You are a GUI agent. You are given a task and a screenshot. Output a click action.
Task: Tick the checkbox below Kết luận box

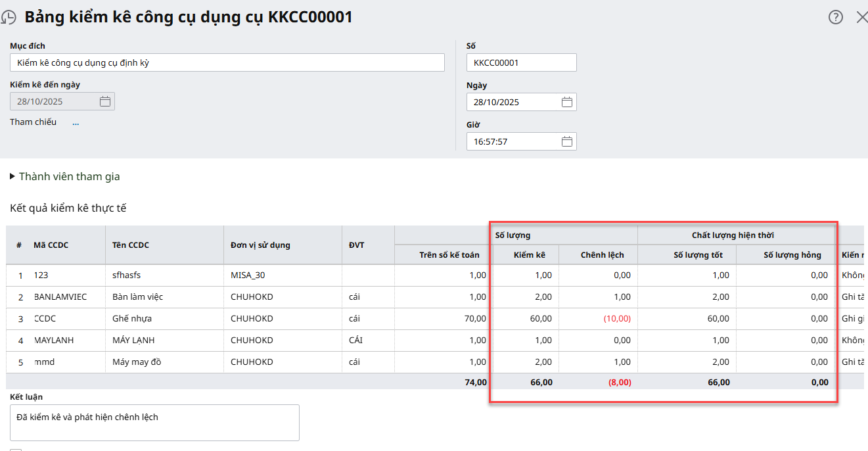[x=16, y=450]
